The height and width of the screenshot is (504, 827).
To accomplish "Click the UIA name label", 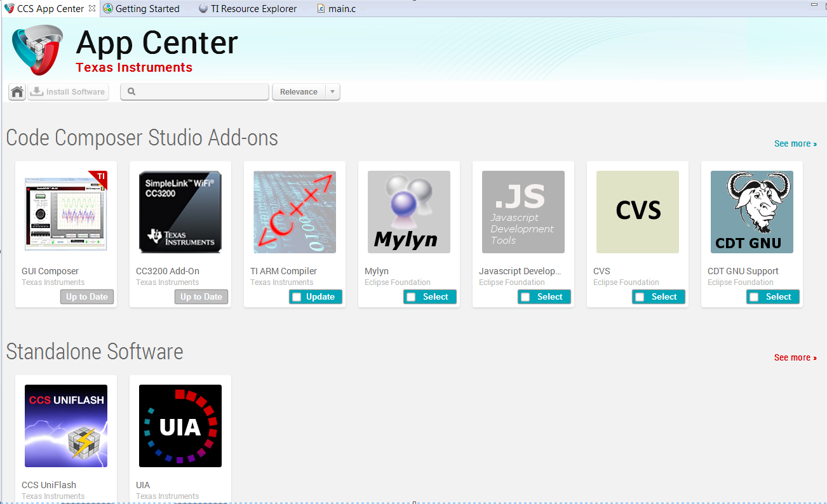I will [143, 485].
